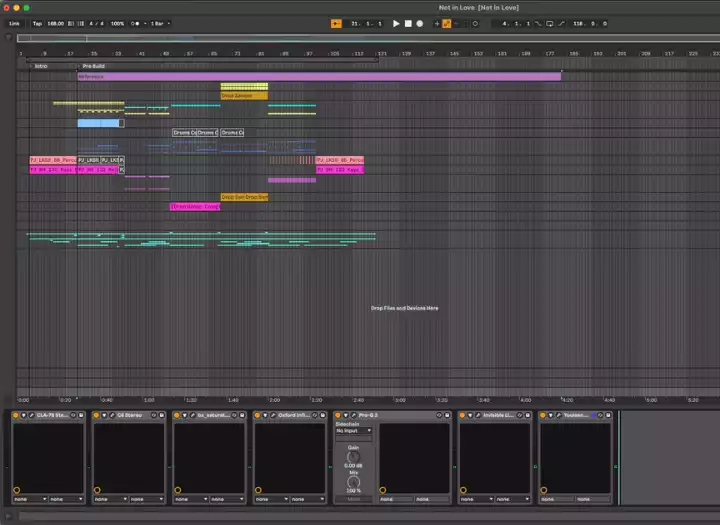
Task: Click the arrangement overview bar
Action: click(x=368, y=39)
